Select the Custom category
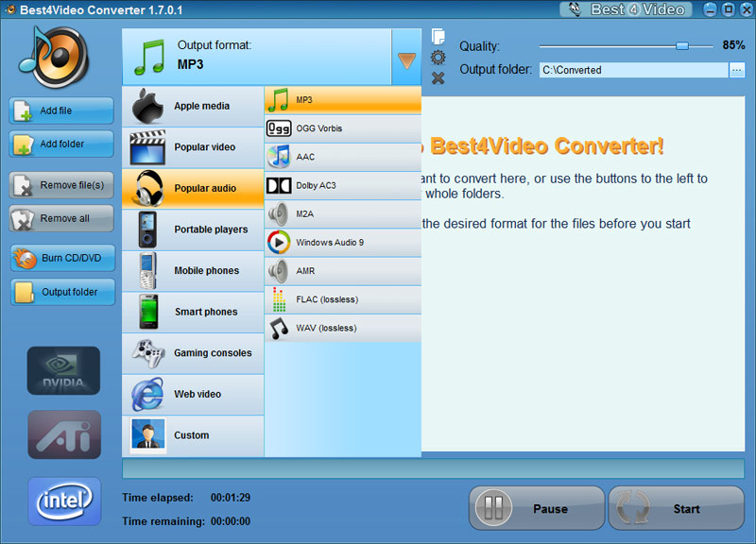This screenshot has width=756, height=544. [x=193, y=435]
